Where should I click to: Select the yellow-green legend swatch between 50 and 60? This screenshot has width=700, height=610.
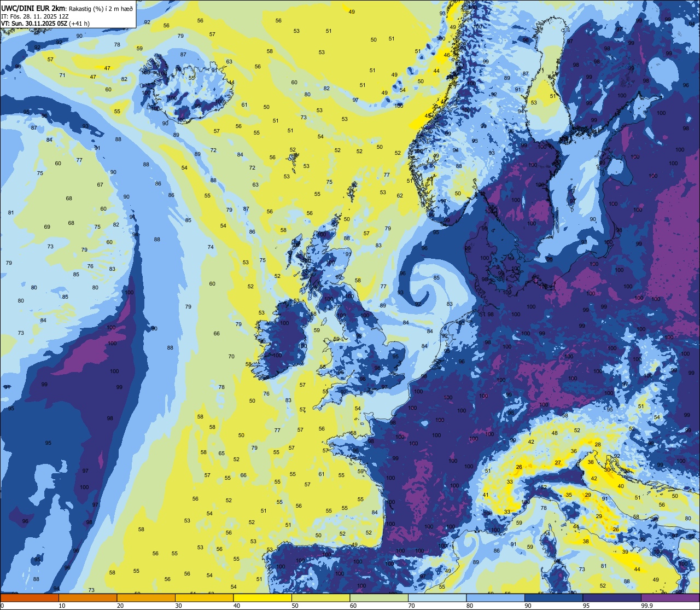point(320,597)
